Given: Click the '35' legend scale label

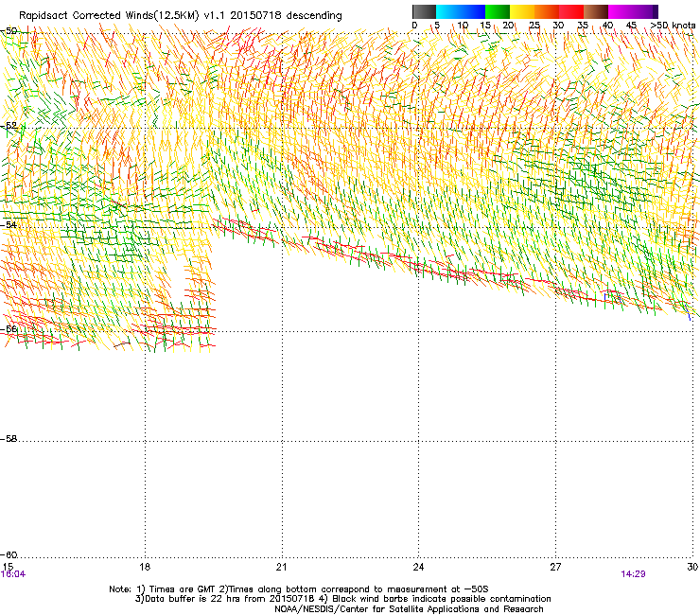Looking at the screenshot, I should tap(583, 26).
